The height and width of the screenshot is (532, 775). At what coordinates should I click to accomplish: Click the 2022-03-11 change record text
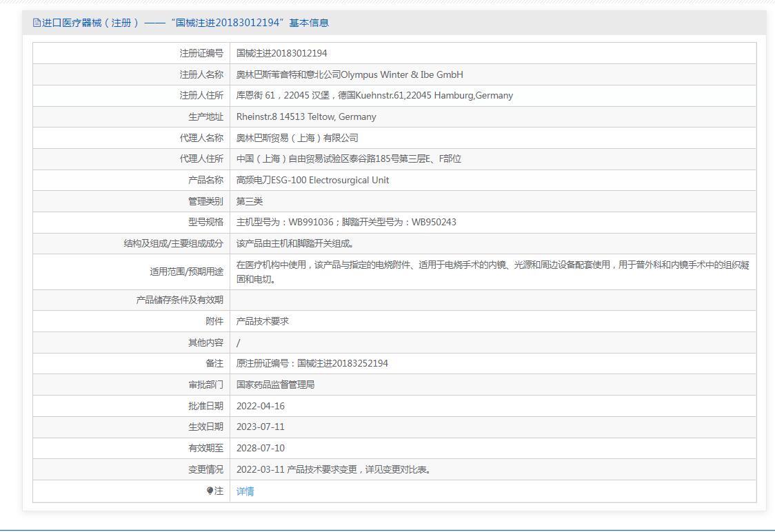(334, 469)
